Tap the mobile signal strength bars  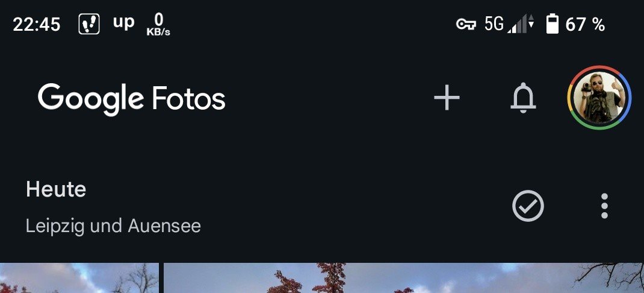(517, 24)
